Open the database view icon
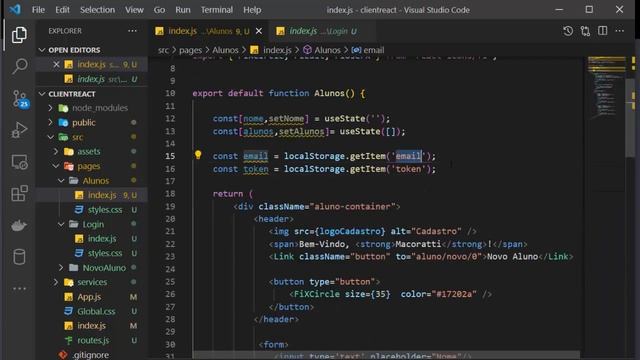The height and width of the screenshot is (360, 640). click(19, 257)
